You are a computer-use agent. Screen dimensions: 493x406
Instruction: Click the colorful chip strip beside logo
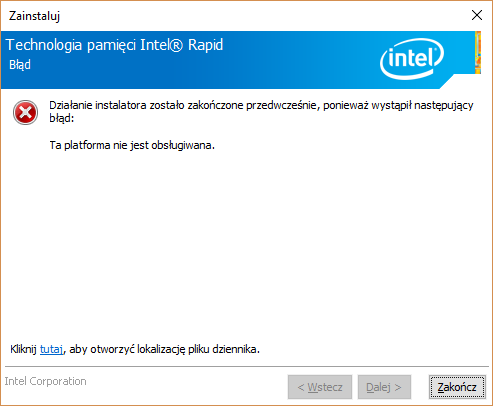478,52
